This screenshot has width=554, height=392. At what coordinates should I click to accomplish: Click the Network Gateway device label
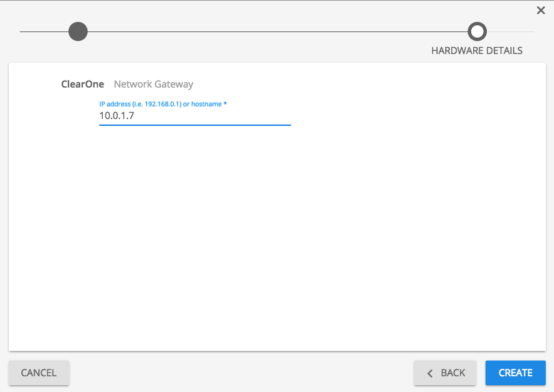(x=153, y=84)
